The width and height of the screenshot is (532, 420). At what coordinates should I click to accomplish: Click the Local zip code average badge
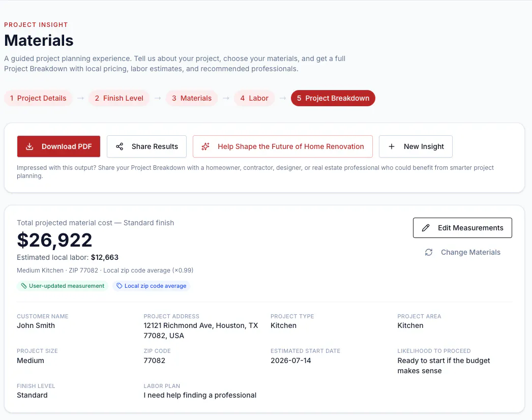pyautogui.click(x=152, y=286)
